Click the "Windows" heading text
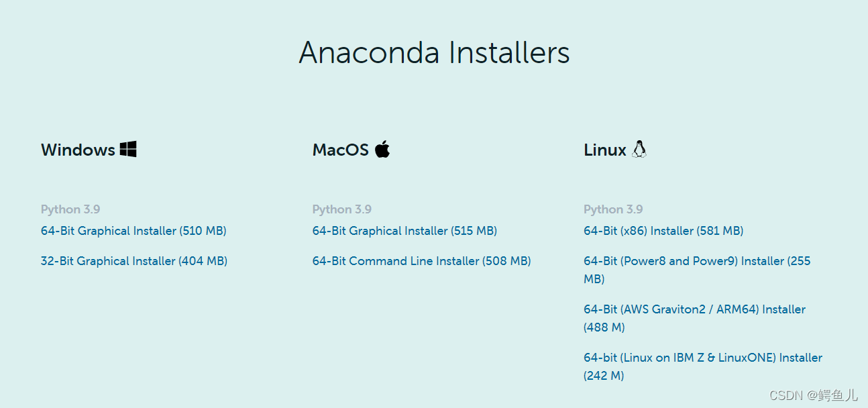This screenshot has height=408, width=868. coord(78,150)
